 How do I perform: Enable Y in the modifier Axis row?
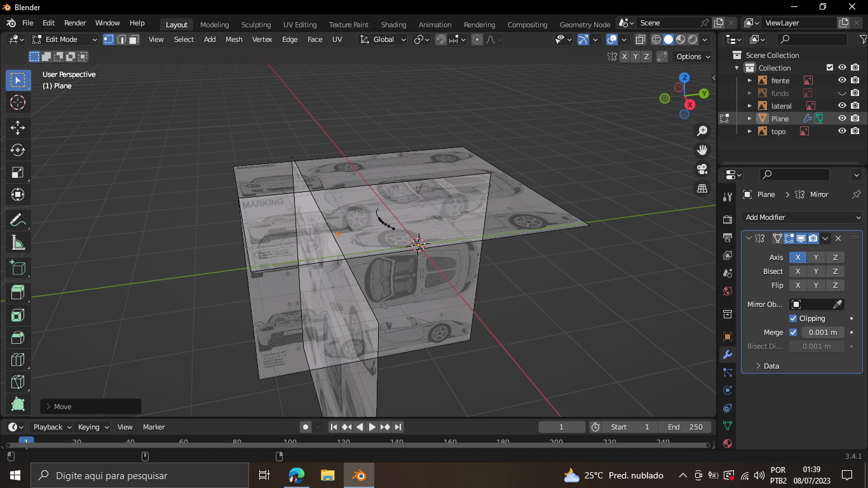(817, 257)
